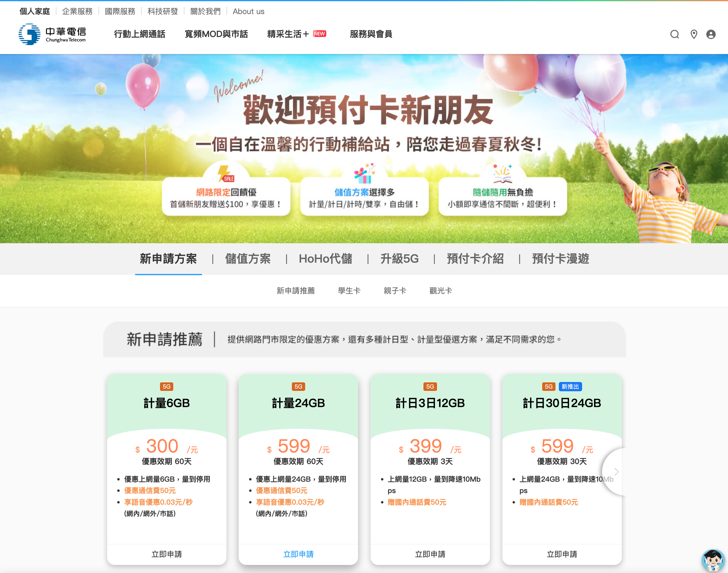This screenshot has width=728, height=573.
Task: Click 立即申請 for 計量6GB plan
Action: click(x=167, y=554)
